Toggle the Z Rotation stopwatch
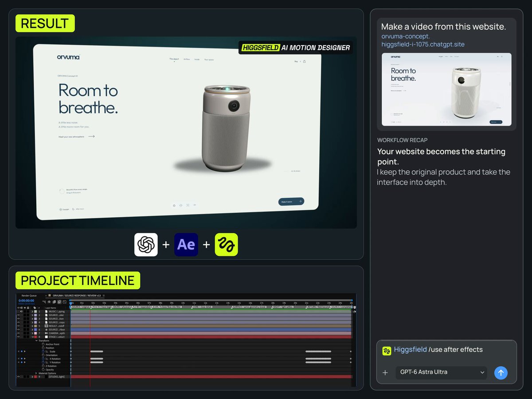The width and height of the screenshot is (532, 399). (x=43, y=366)
